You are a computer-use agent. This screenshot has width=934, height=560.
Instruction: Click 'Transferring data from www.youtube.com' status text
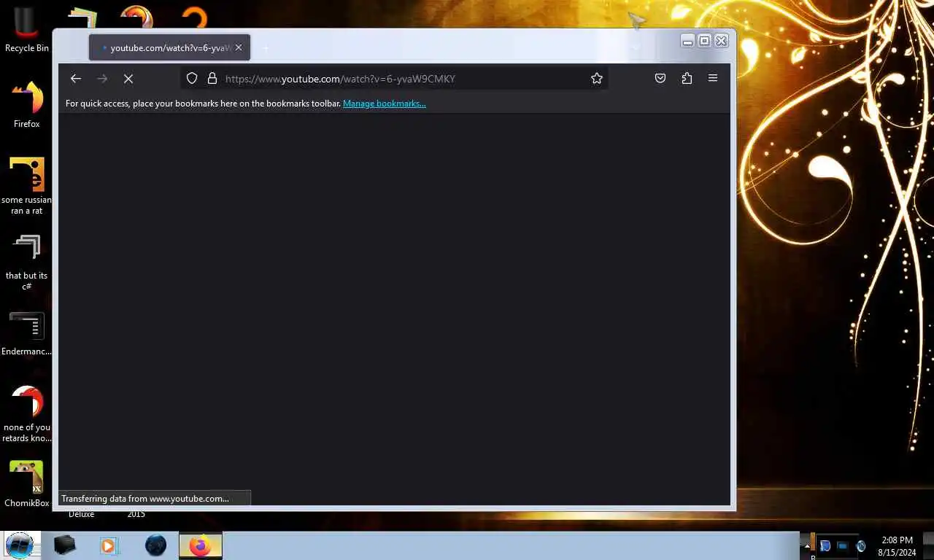pyautogui.click(x=145, y=499)
